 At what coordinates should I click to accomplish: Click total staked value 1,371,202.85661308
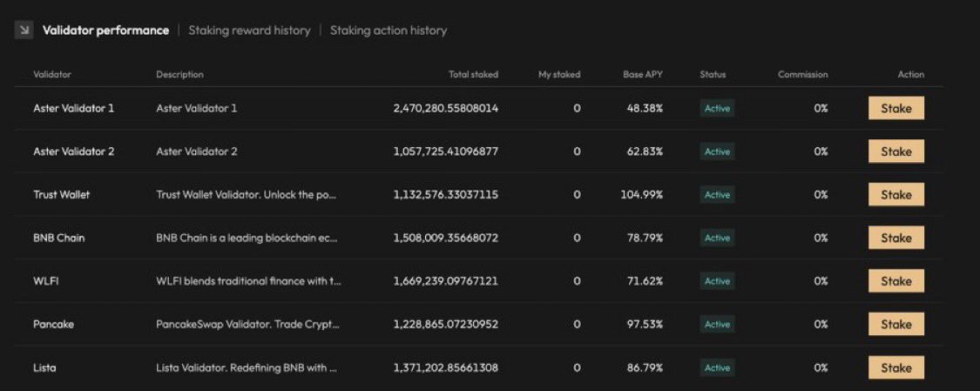tap(446, 367)
